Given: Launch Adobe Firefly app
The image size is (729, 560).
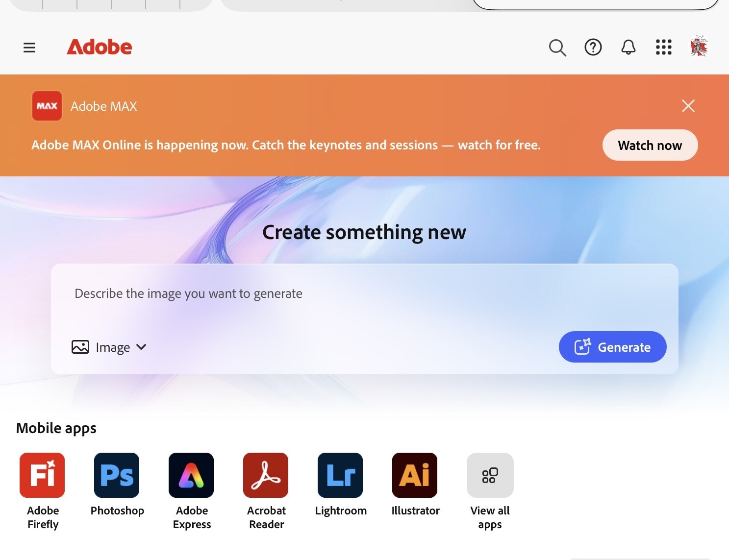Looking at the screenshot, I should click(x=42, y=475).
